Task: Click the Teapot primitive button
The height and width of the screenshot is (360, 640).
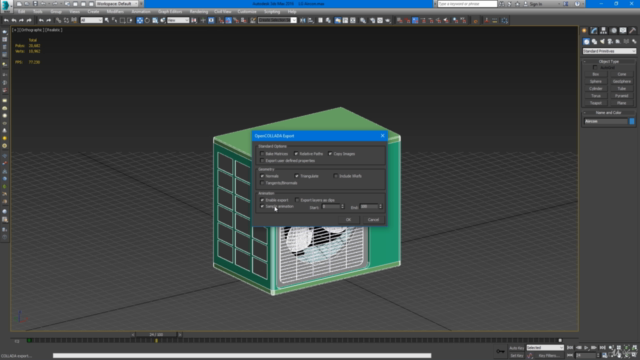Action: (x=596, y=103)
